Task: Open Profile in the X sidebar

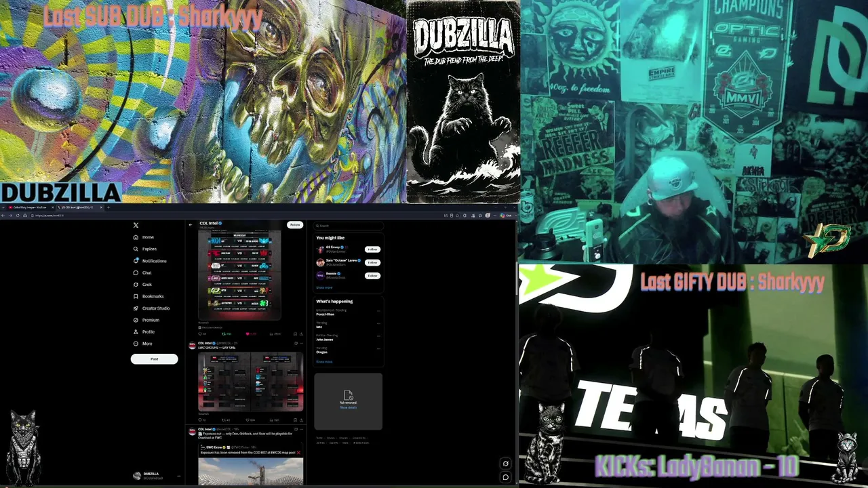Action: tap(144, 332)
